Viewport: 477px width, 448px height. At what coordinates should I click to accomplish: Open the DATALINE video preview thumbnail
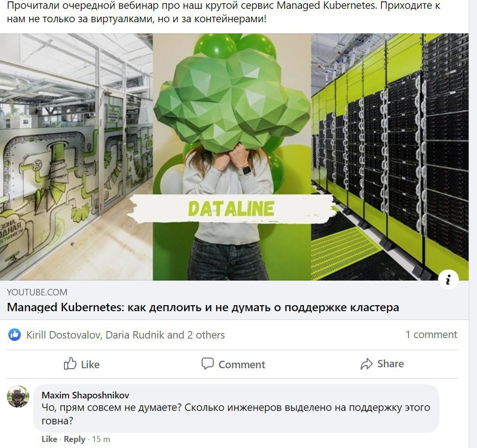[x=232, y=157]
